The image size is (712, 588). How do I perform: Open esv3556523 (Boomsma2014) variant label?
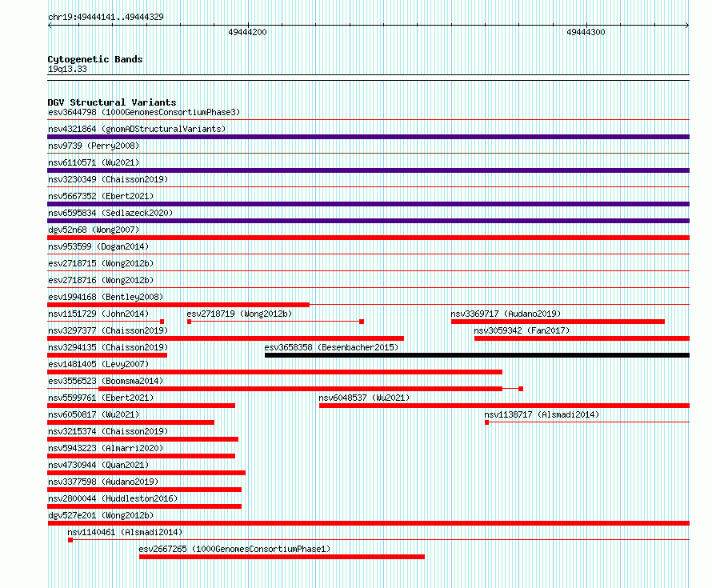point(106,381)
